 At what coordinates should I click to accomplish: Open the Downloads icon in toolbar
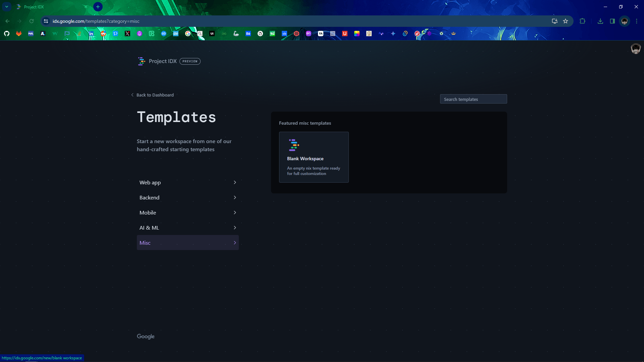click(x=600, y=21)
